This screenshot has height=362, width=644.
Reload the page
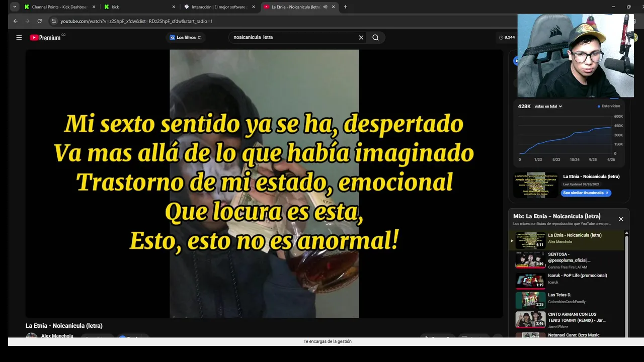tap(39, 21)
